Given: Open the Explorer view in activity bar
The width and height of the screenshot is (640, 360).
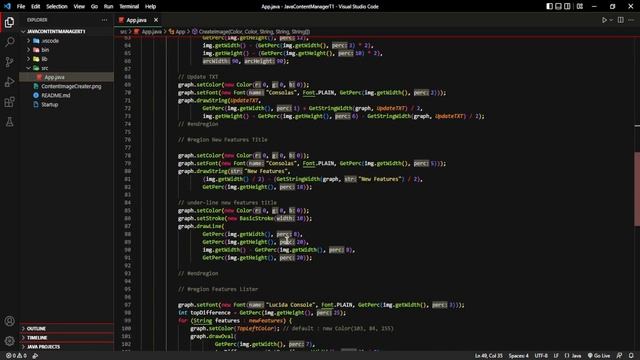Looking at the screenshot, I should [x=9, y=22].
